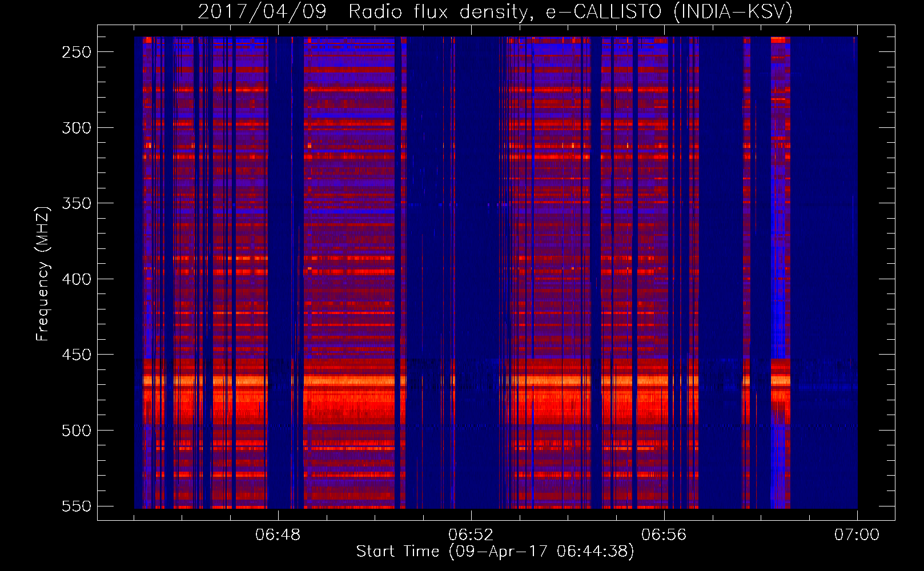The image size is (924, 571).
Task: Select the 550 frequency tick label
Action: (77, 506)
